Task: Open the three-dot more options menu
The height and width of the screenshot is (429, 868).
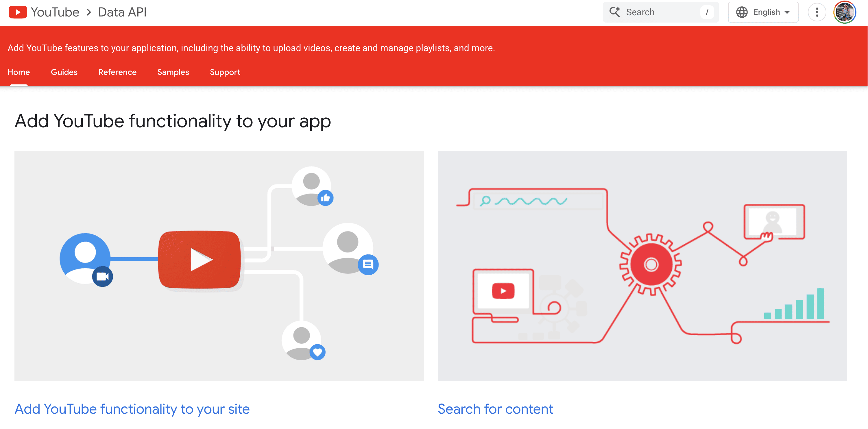Action: point(817,12)
